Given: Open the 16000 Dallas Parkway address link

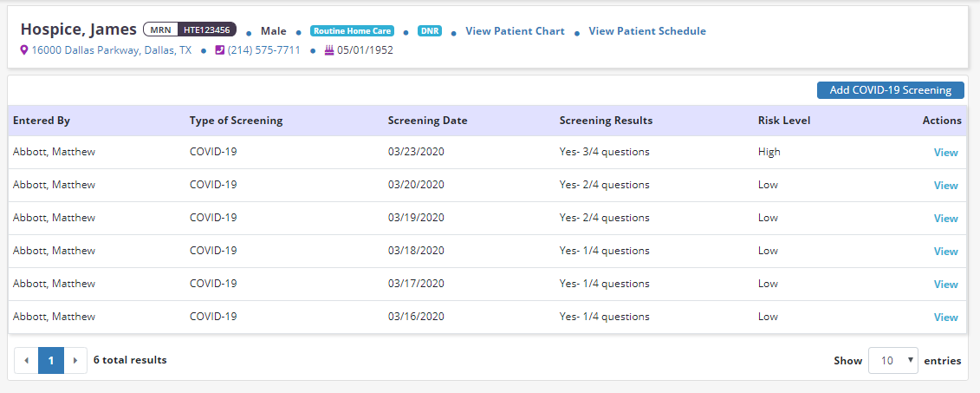Looking at the screenshot, I should click(112, 50).
